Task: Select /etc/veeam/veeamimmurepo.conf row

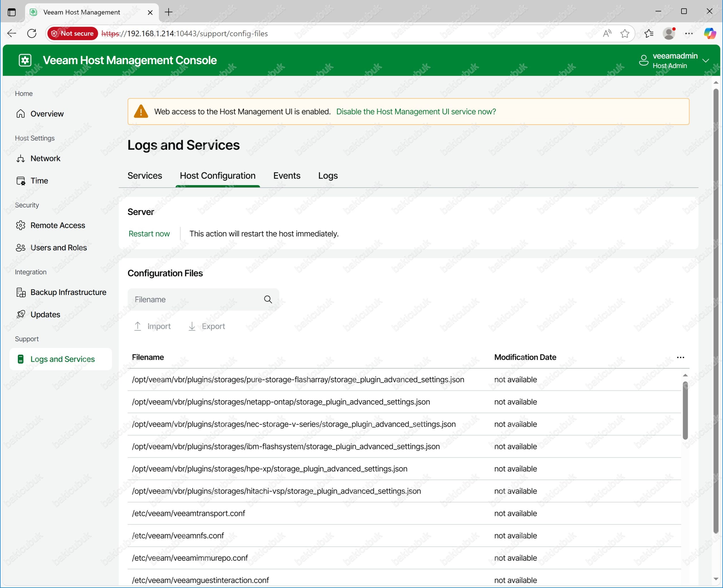Action: tap(404, 558)
